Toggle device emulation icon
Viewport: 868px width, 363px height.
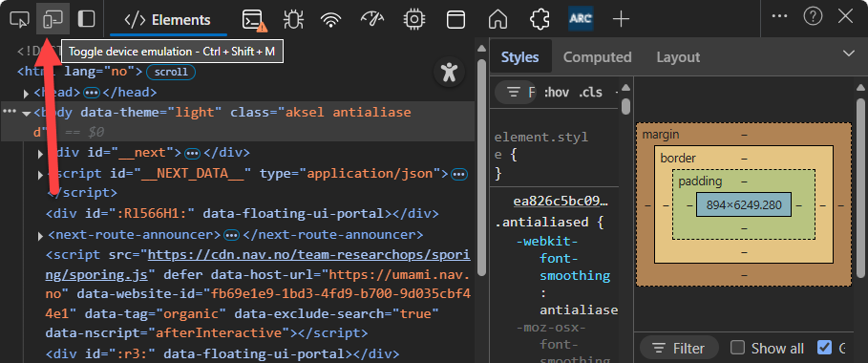(53, 19)
